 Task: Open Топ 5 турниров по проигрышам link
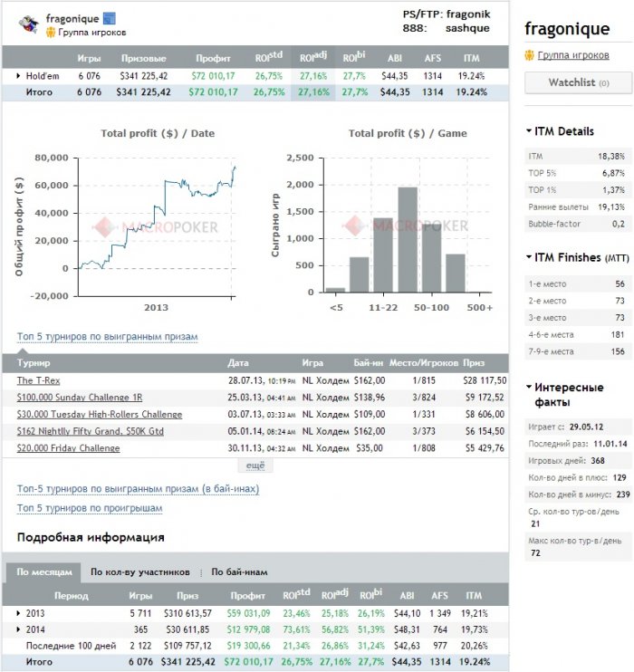click(90, 508)
